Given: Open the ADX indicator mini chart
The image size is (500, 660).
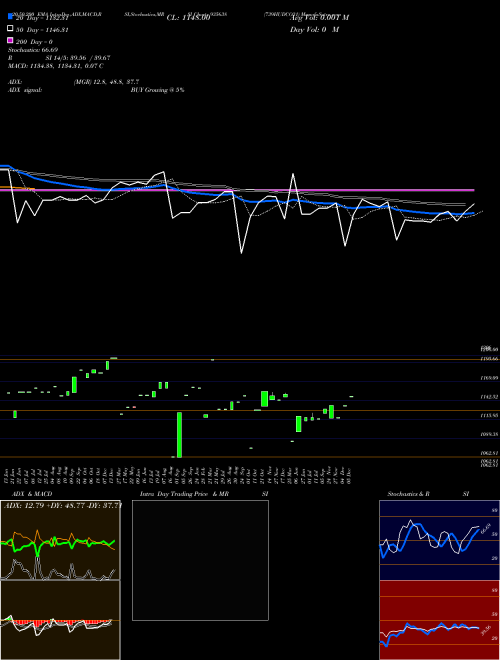Looking at the screenshot, I should (60, 540).
